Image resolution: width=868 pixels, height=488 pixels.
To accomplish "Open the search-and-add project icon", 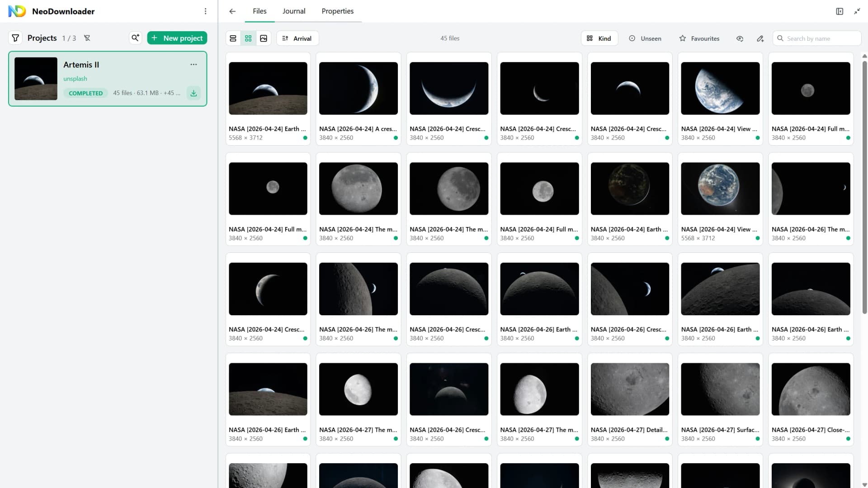I will point(135,38).
